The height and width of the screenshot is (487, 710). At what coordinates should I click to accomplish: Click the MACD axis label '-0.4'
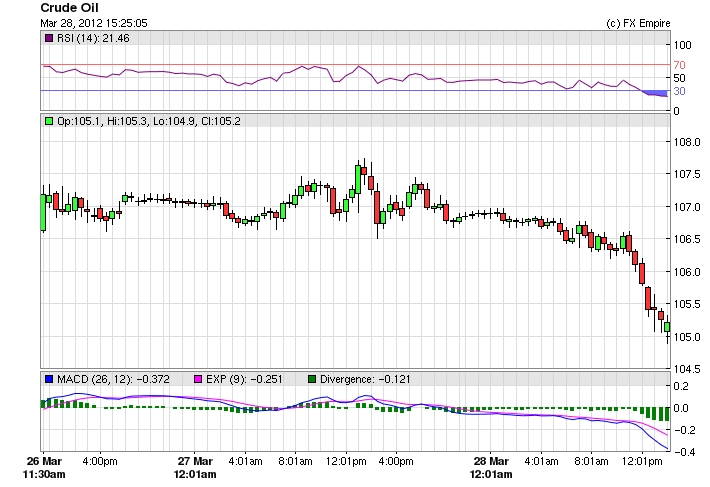click(x=685, y=452)
